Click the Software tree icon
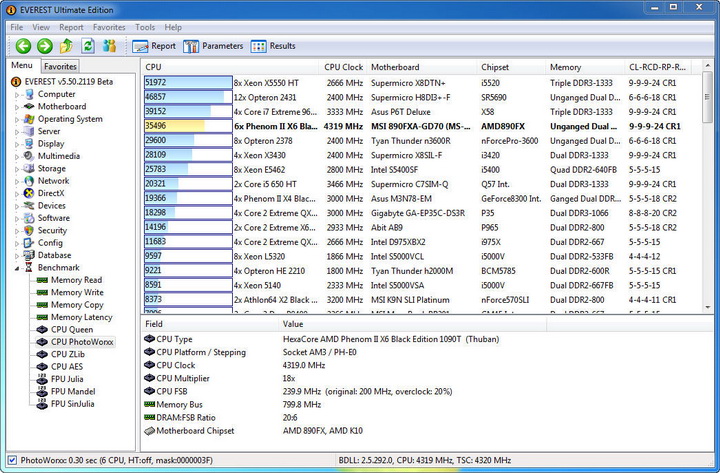The width and height of the screenshot is (720, 473). pos(29,218)
